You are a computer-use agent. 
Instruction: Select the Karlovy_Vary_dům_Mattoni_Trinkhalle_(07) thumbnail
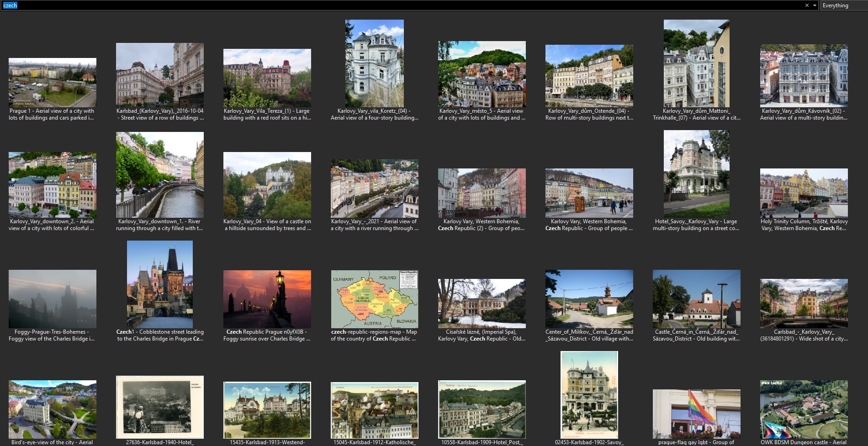[x=697, y=63]
